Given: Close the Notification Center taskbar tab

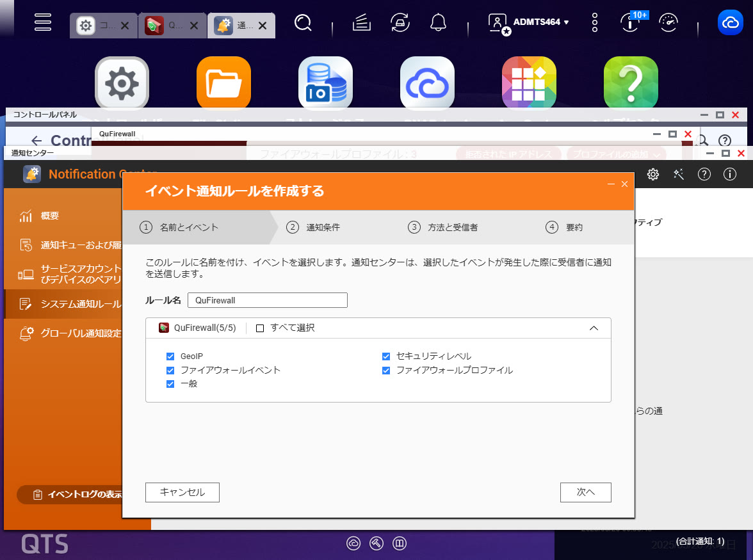Looking at the screenshot, I should (x=263, y=26).
